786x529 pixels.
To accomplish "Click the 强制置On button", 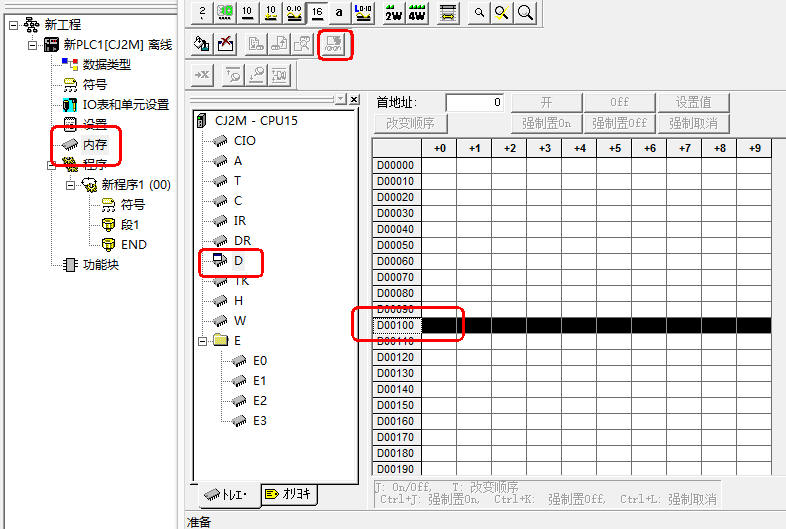I will click(x=546, y=124).
